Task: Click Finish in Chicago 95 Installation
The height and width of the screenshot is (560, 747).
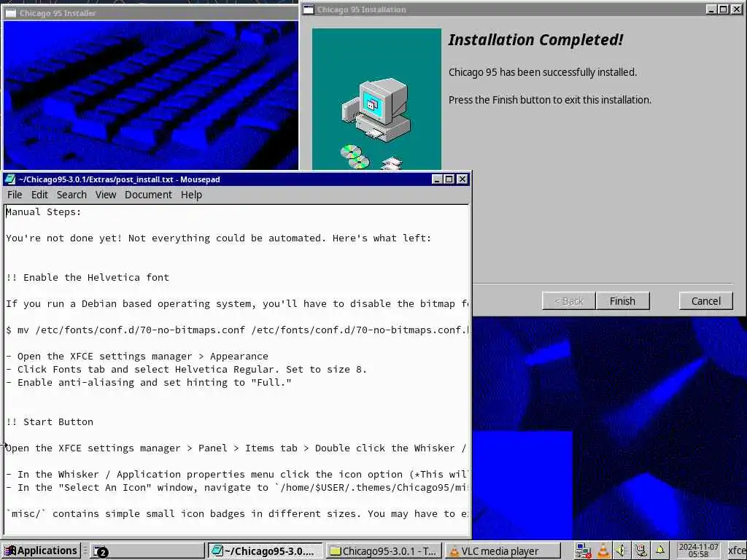Action: coord(622,301)
